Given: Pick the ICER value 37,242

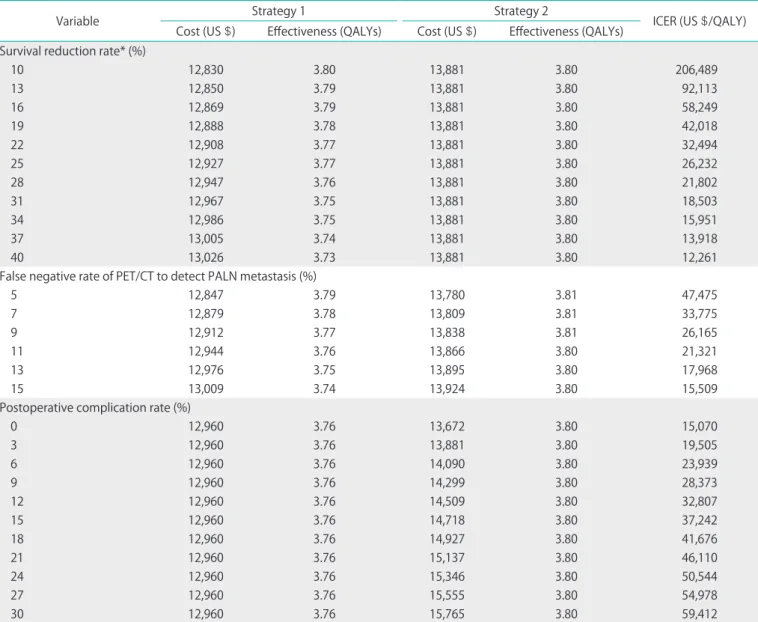Looking at the screenshot, I should [x=700, y=521].
